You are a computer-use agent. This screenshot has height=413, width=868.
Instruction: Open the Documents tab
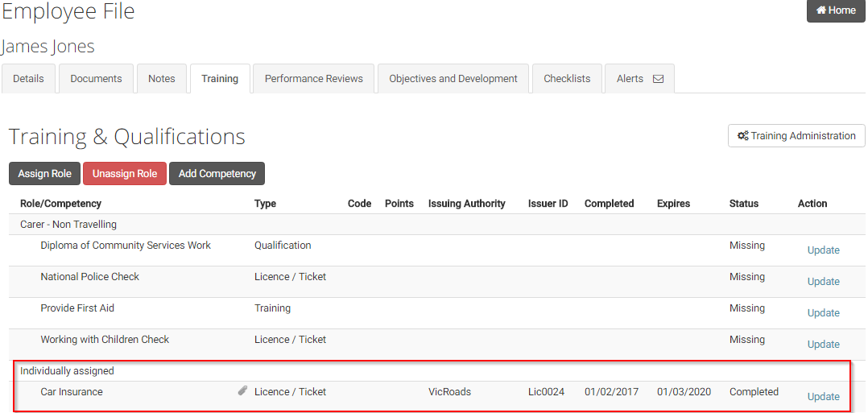[96, 79]
